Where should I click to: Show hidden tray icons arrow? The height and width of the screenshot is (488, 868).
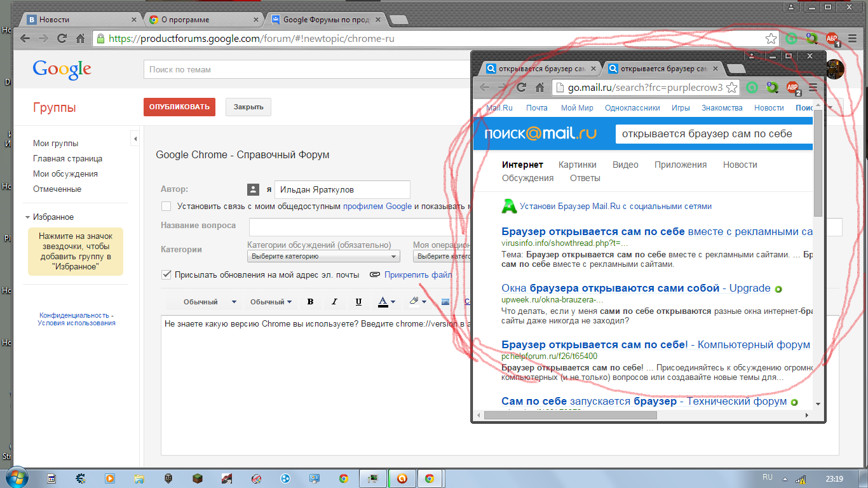coord(785,479)
